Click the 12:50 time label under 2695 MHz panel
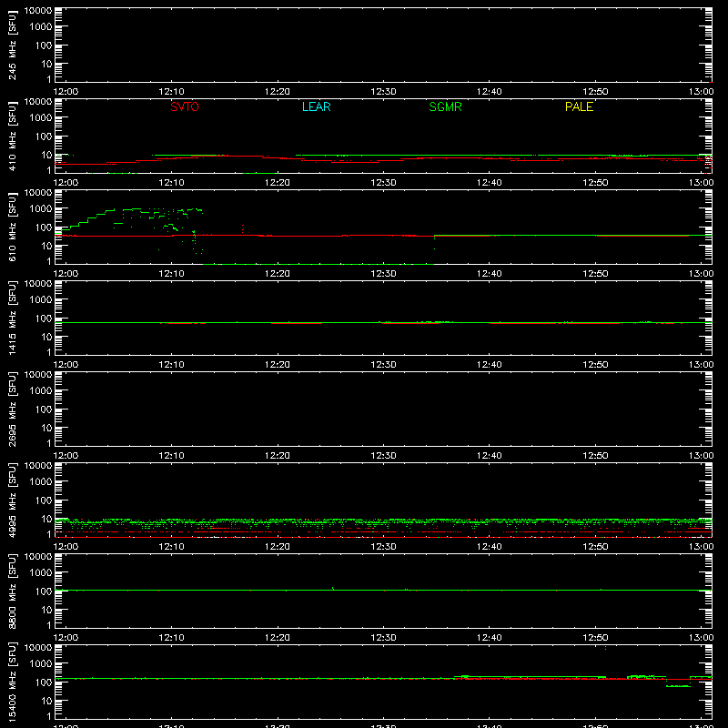 coord(595,456)
